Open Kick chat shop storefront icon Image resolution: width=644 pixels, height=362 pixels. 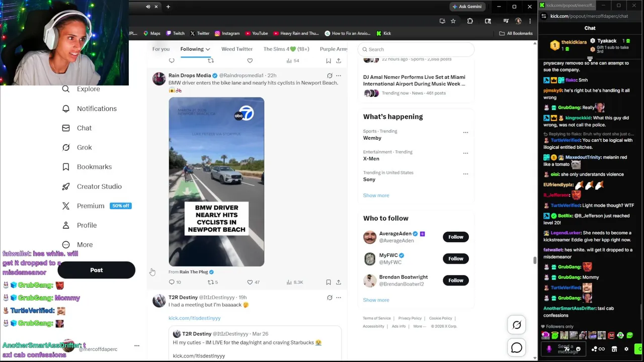point(614,349)
